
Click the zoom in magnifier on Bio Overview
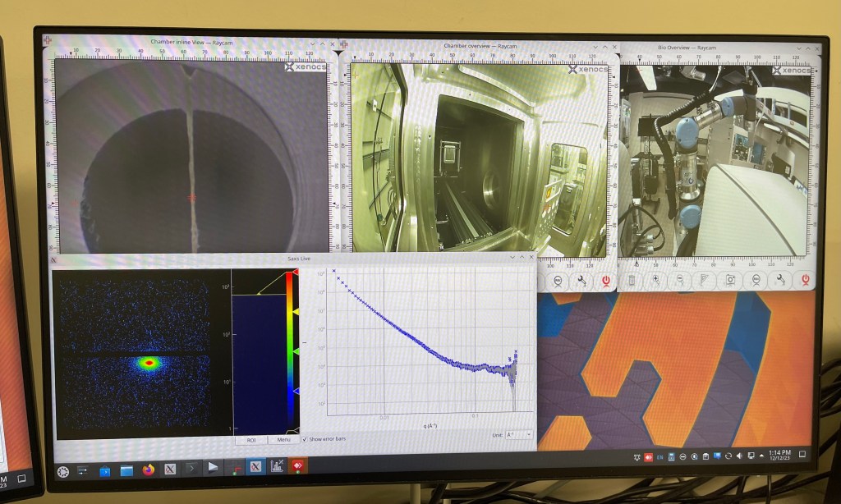(655, 280)
